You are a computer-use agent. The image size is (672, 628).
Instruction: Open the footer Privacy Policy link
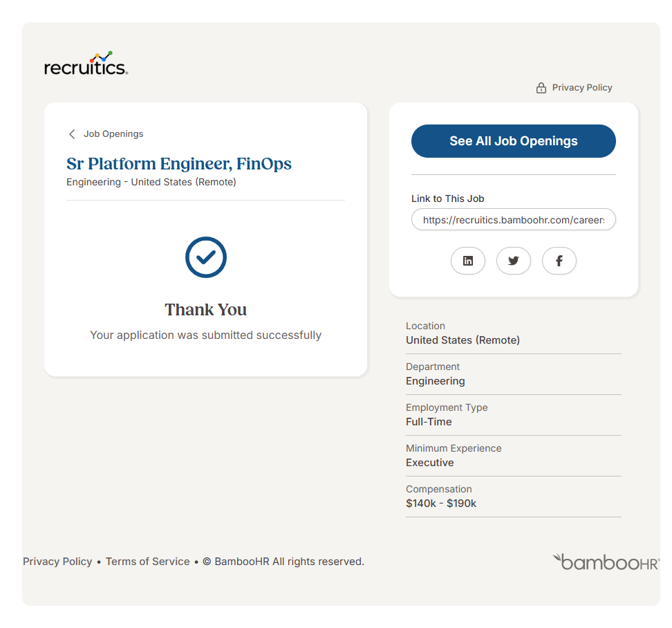point(57,562)
